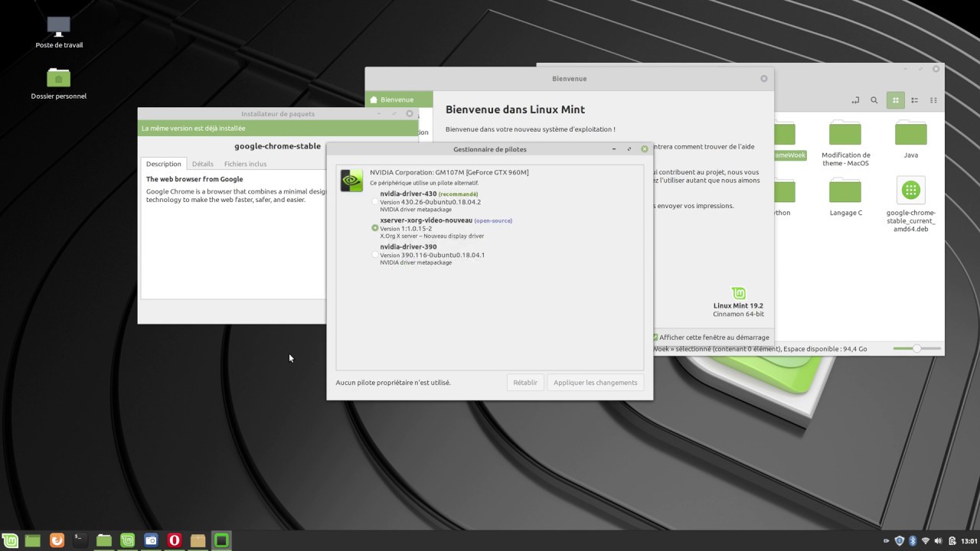Click the Aucun pilote propriétaire n'est utilisé text
The image size is (980, 551).
[x=394, y=383]
